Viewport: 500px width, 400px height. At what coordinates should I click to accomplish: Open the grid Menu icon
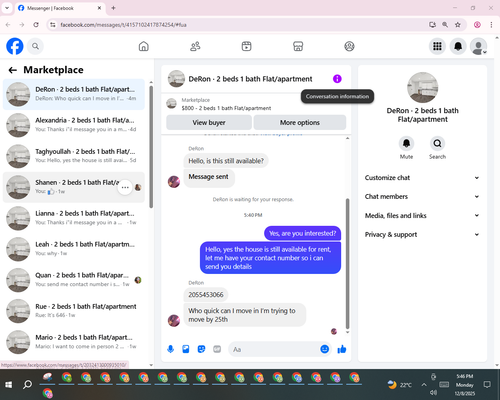click(437, 46)
